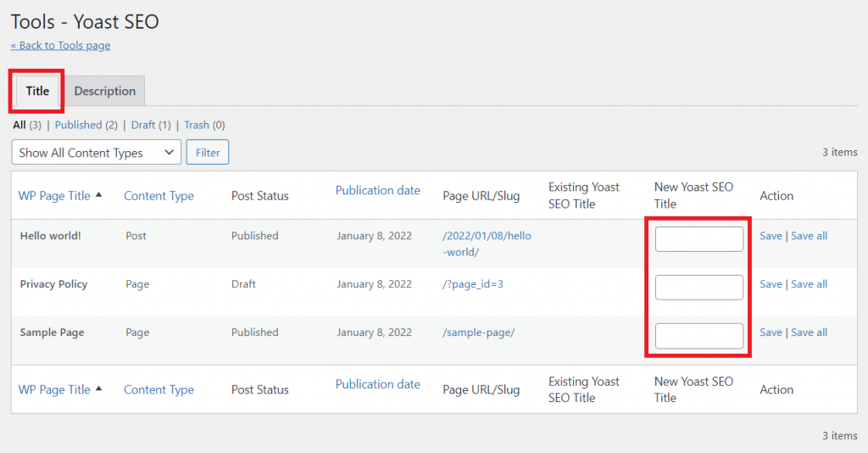Screen dimensions: 868x453
Task: Focus New SEO Title field for Sample Page
Action: 699,336
